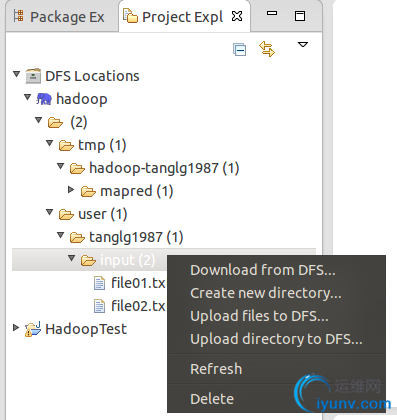Click the DFS Locations cabinet icon
The height and width of the screenshot is (420, 397).
coord(33,76)
